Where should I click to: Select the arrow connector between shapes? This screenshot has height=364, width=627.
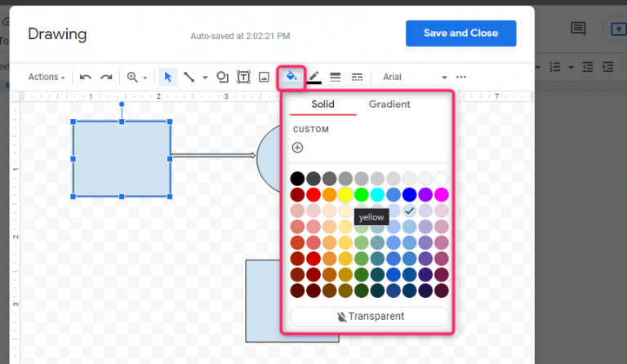tap(214, 155)
